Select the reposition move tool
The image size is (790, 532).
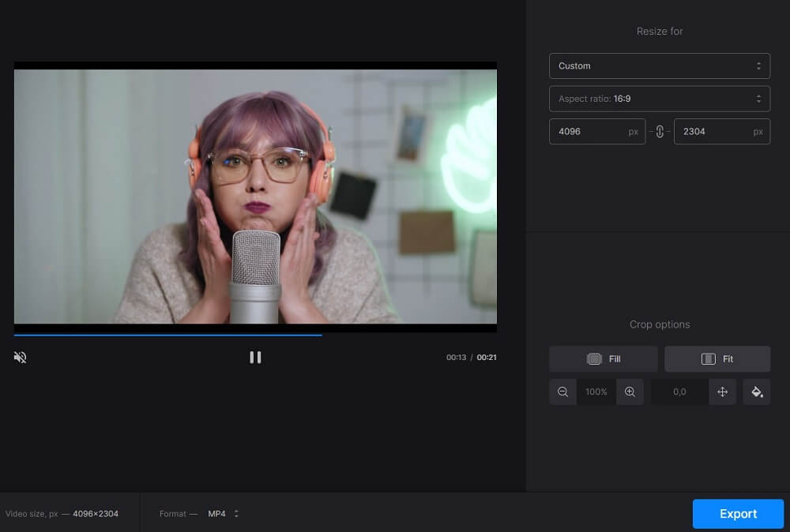click(722, 392)
